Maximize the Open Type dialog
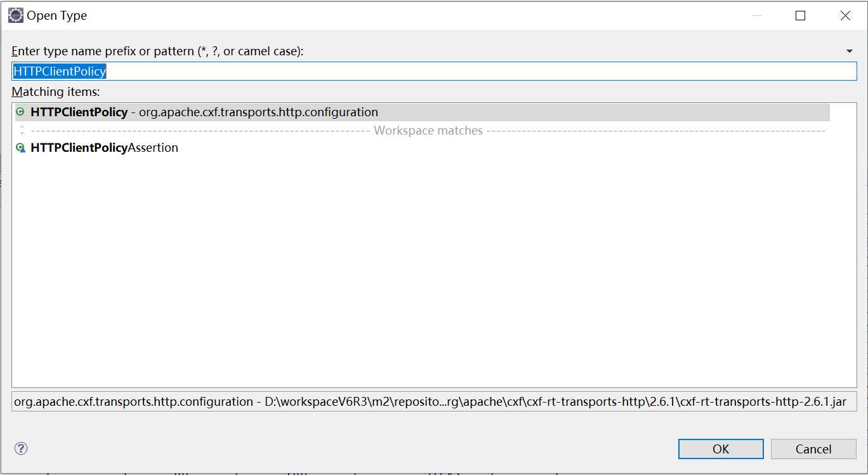The height and width of the screenshot is (475, 868). (x=801, y=16)
